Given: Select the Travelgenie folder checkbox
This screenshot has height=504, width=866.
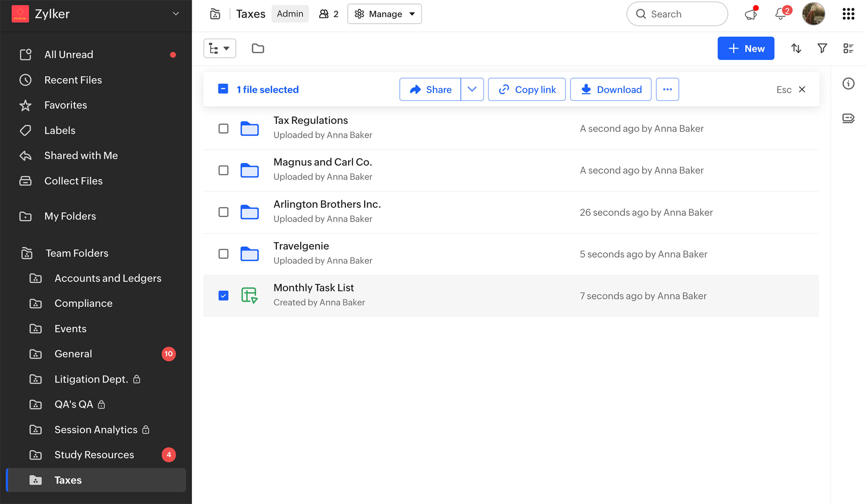Looking at the screenshot, I should [223, 254].
